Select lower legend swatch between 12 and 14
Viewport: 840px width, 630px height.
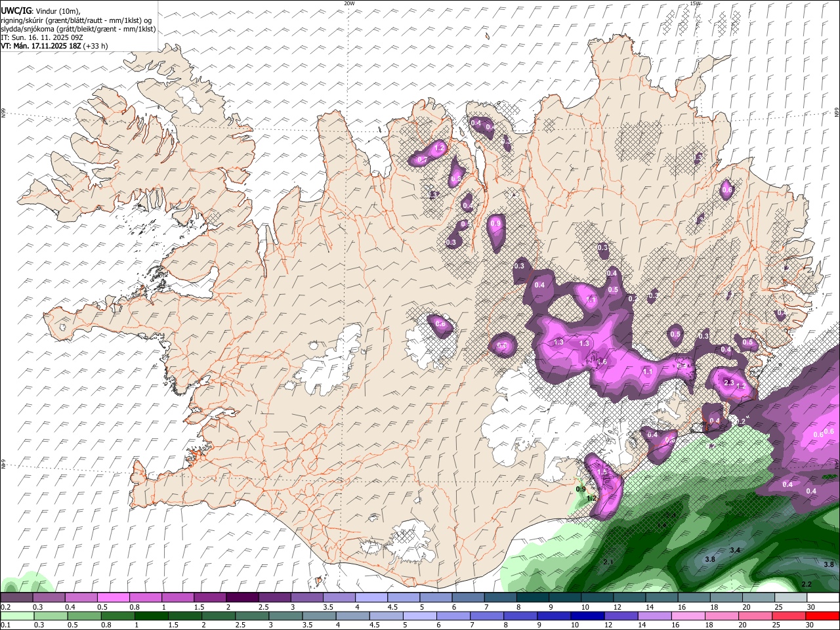click(620, 616)
